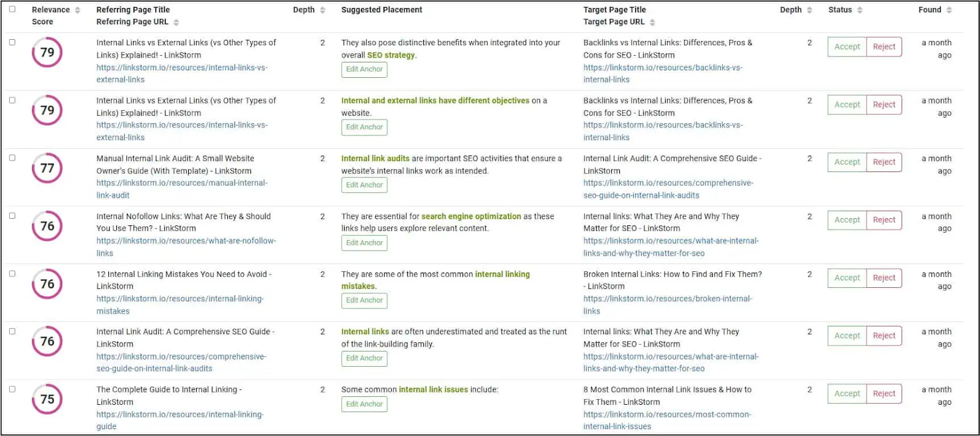980x436 pixels.
Task: Sort by Status column
Action: point(859,10)
